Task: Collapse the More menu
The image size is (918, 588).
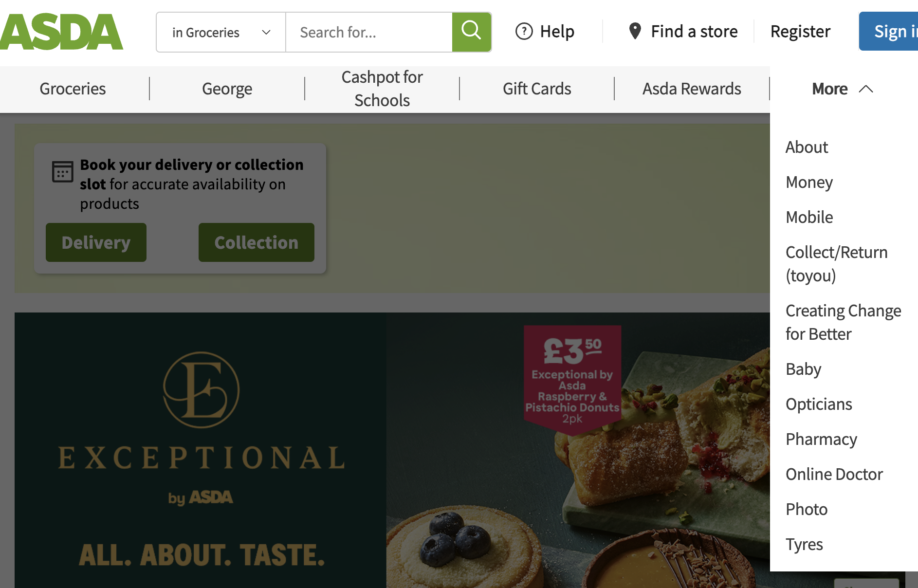Action: coord(843,89)
